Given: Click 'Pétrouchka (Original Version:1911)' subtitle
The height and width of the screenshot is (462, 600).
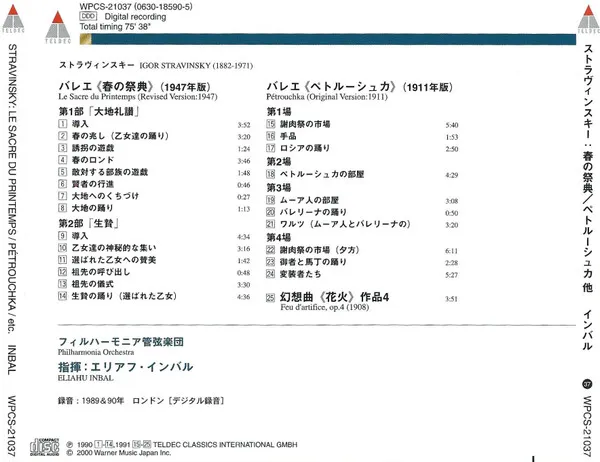Looking at the screenshot, I should [x=327, y=97].
